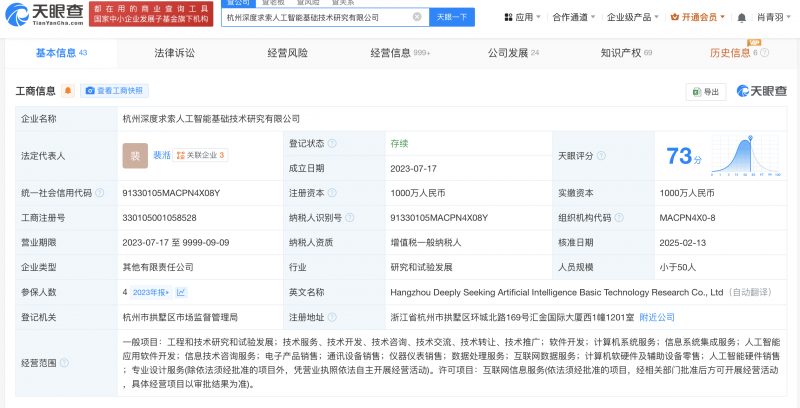The height and width of the screenshot is (408, 800).
Task: Click the help icon next to 纳税人识别号
Action: click(349, 218)
